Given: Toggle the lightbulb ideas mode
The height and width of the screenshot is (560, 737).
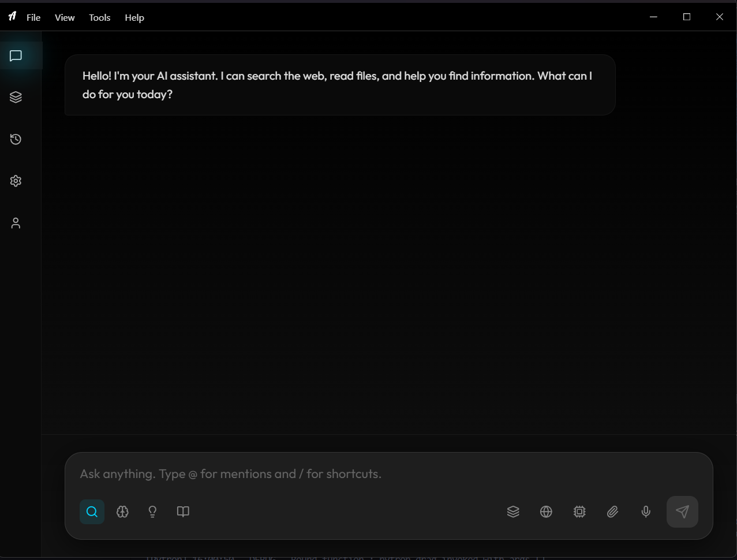Looking at the screenshot, I should click(152, 512).
